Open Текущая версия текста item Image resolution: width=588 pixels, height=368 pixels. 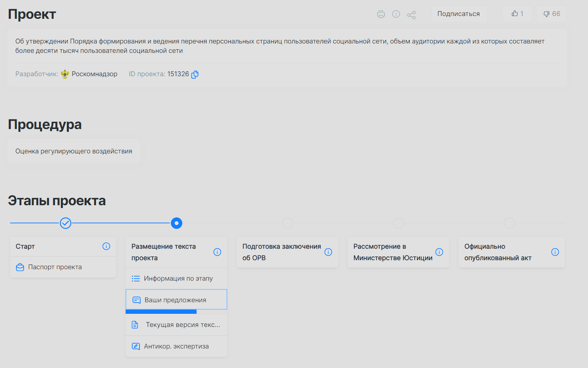tap(176, 325)
